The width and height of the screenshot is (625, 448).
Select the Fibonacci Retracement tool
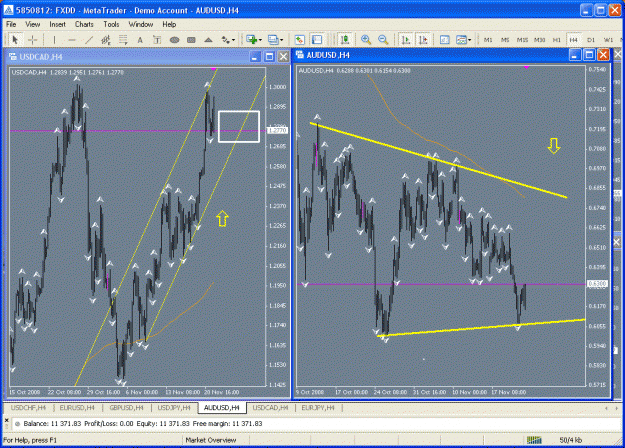click(123, 39)
